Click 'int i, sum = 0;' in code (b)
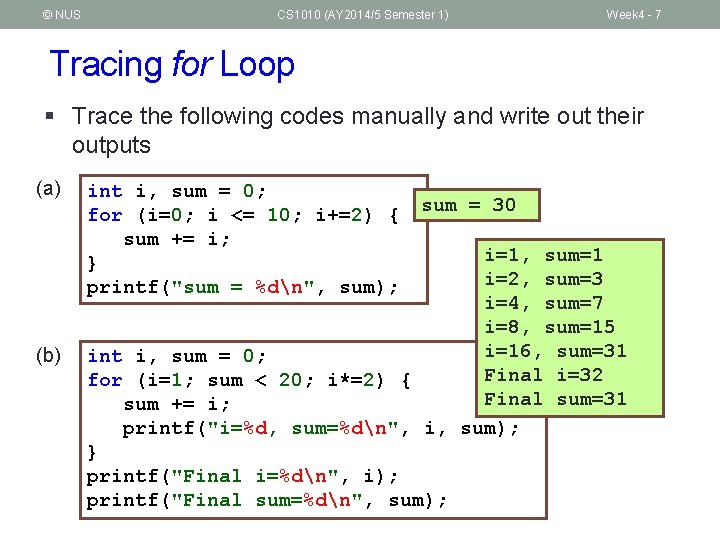 [176, 356]
